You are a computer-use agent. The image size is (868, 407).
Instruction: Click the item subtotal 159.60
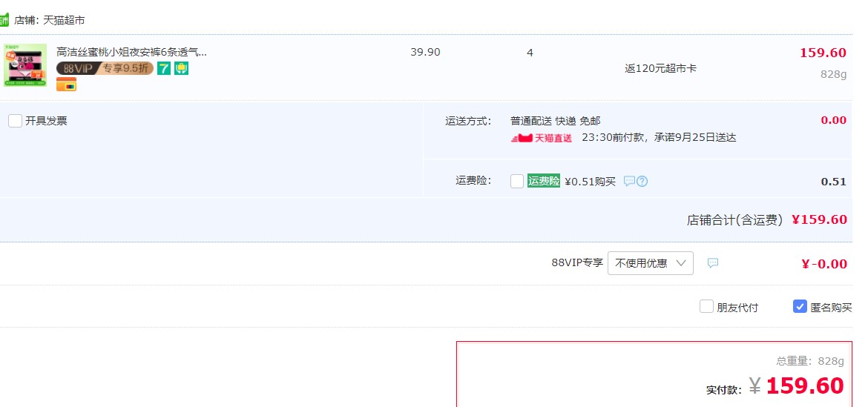coord(823,53)
